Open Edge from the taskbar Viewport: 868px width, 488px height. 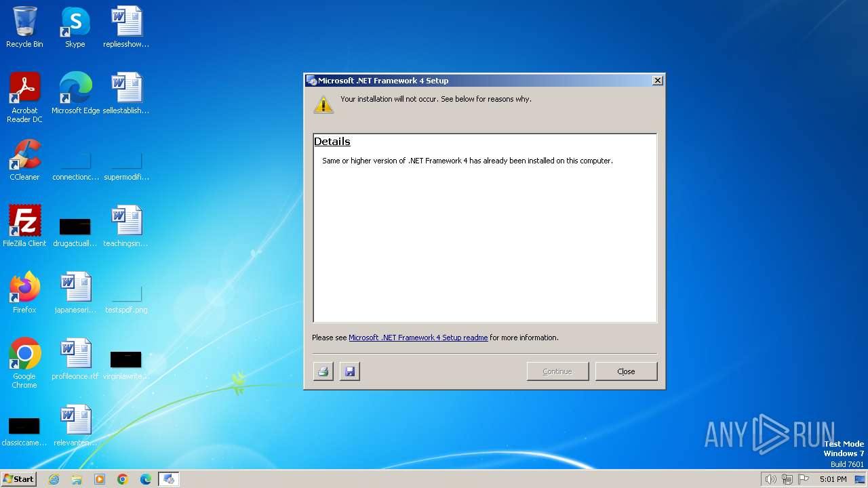tap(146, 479)
